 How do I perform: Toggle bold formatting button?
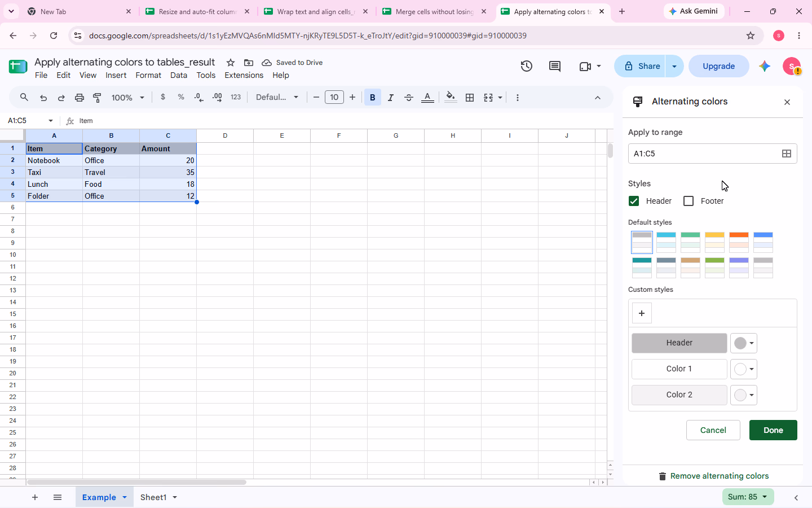pos(373,98)
